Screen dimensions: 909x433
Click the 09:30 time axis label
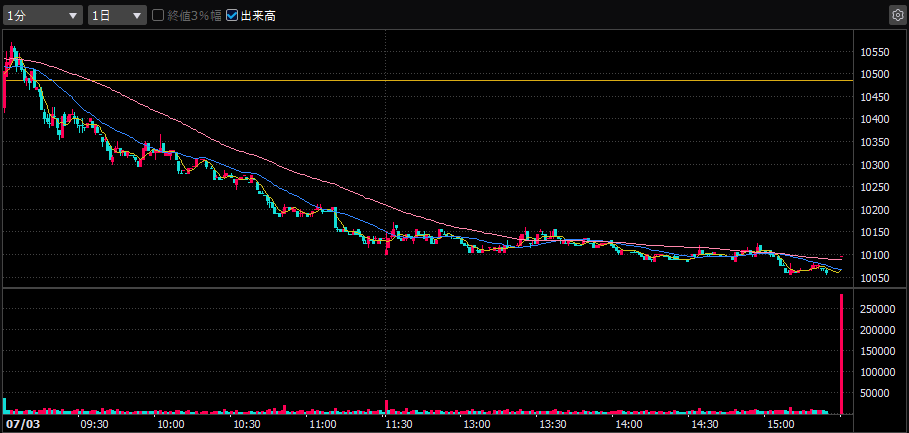pyautogui.click(x=94, y=424)
